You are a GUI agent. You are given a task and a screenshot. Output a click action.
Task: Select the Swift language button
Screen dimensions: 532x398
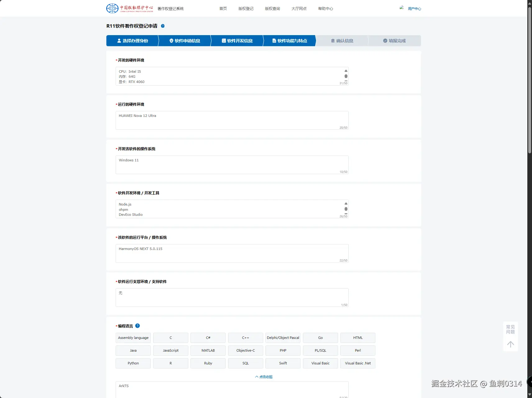coord(283,363)
